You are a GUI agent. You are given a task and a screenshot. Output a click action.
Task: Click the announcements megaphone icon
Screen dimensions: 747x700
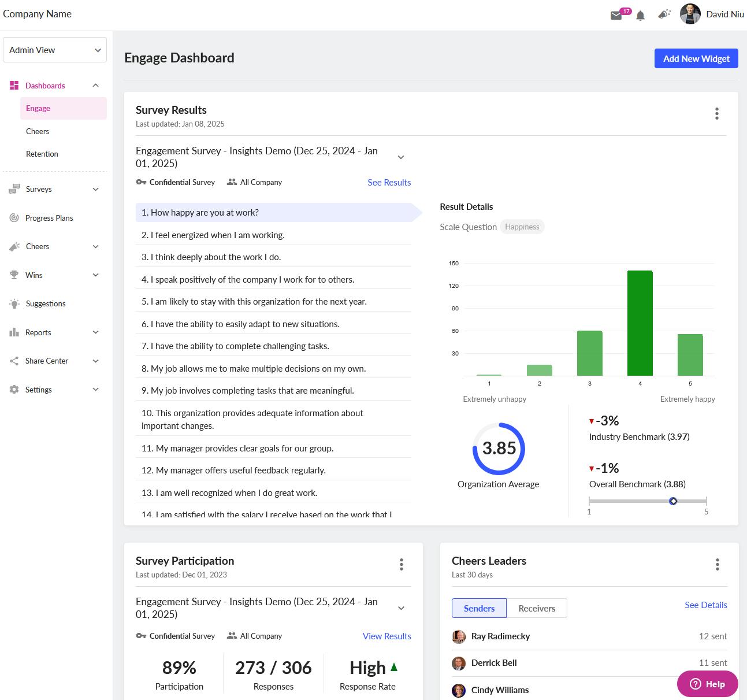[x=664, y=13]
